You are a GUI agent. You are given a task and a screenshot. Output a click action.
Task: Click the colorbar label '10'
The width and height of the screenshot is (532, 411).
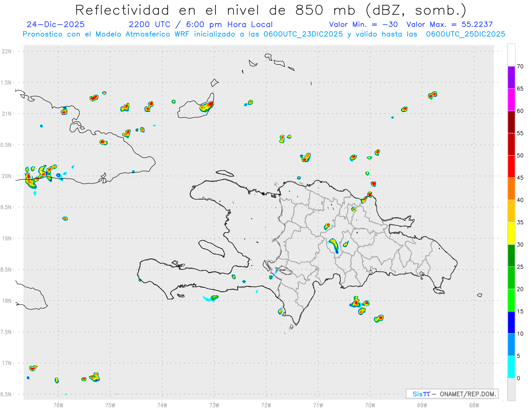coord(520,333)
